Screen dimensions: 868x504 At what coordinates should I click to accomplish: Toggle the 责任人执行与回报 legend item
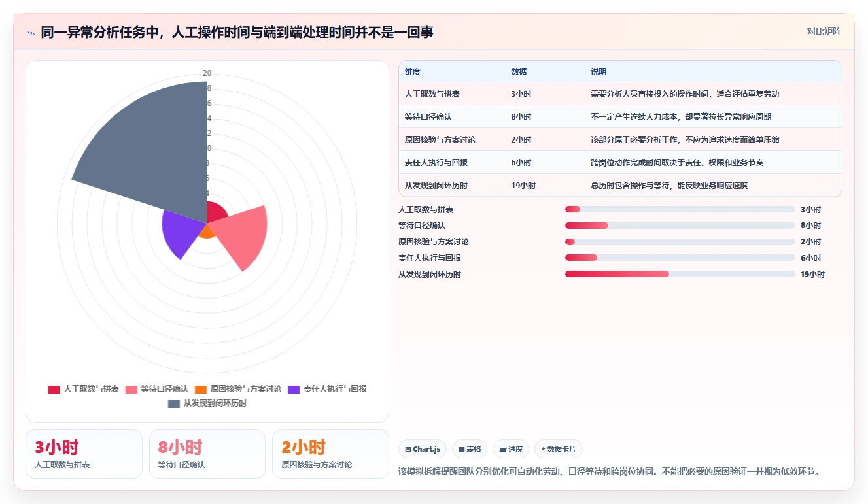tap(327, 389)
